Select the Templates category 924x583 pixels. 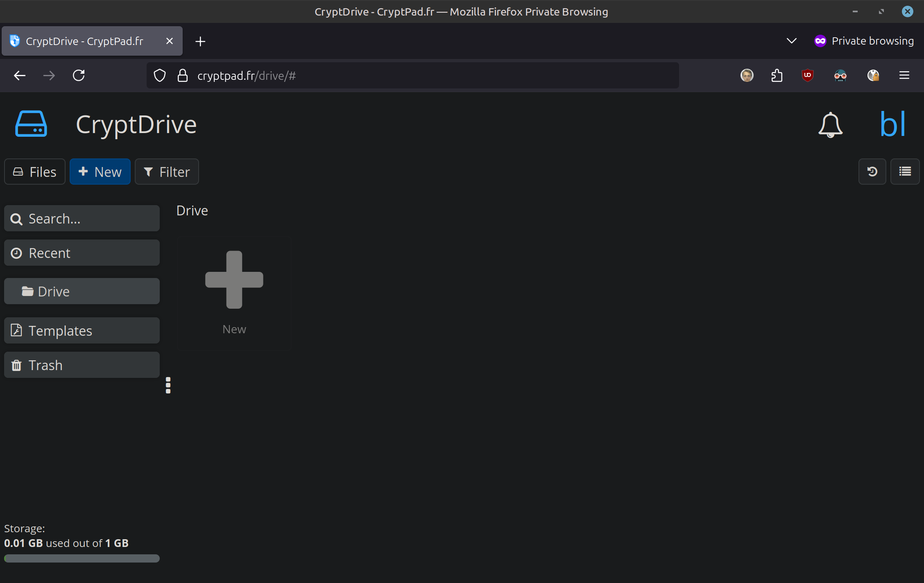pyautogui.click(x=82, y=330)
